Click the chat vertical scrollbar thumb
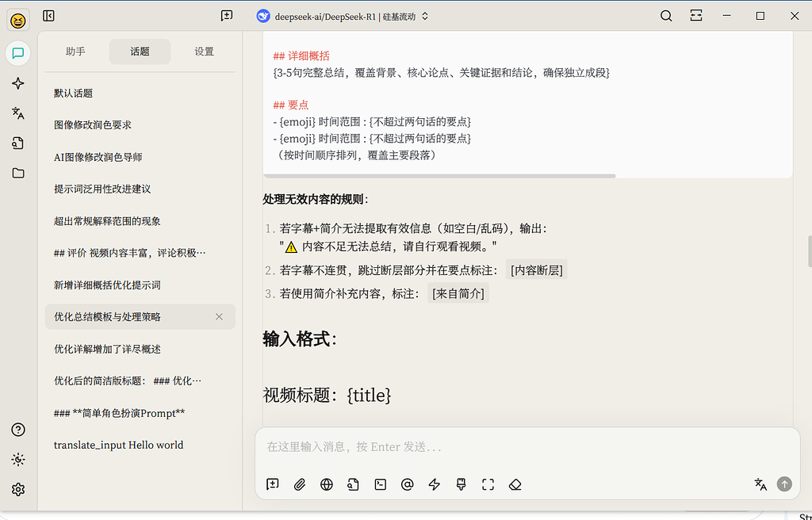The image size is (812, 520). click(810, 251)
